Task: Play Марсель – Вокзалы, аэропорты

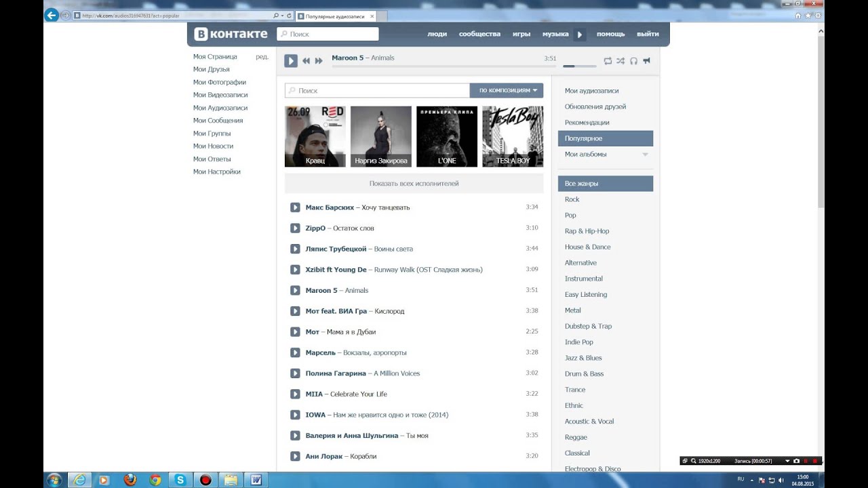Action: coord(295,352)
